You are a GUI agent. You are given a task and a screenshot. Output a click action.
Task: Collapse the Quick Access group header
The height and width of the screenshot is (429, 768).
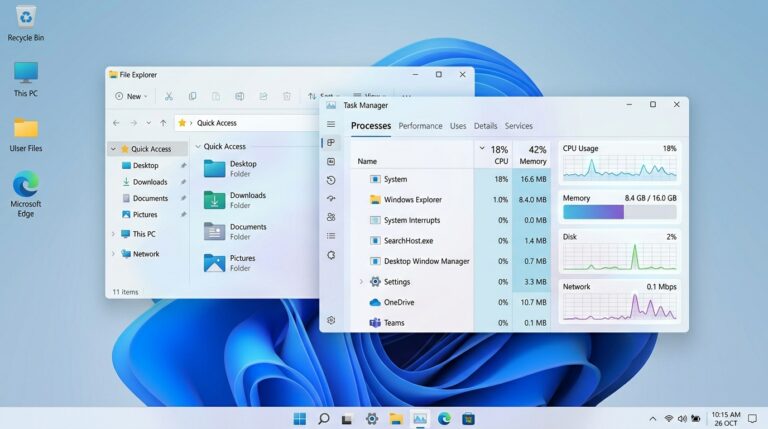[x=198, y=146]
